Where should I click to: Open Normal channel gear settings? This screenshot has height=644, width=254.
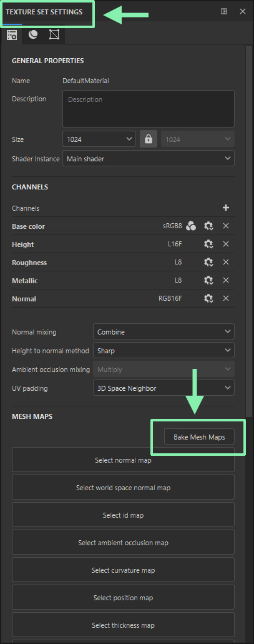208,298
